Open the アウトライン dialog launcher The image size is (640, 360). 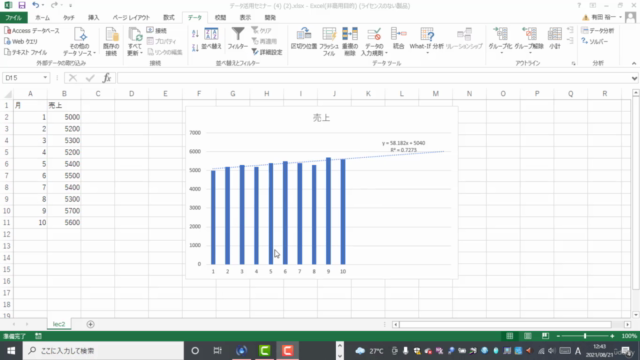(573, 64)
